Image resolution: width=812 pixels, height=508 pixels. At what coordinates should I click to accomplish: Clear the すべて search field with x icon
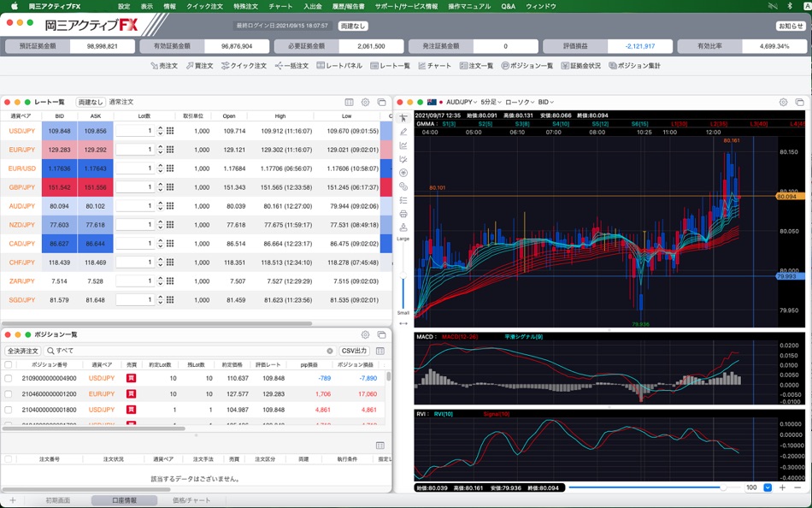click(330, 351)
